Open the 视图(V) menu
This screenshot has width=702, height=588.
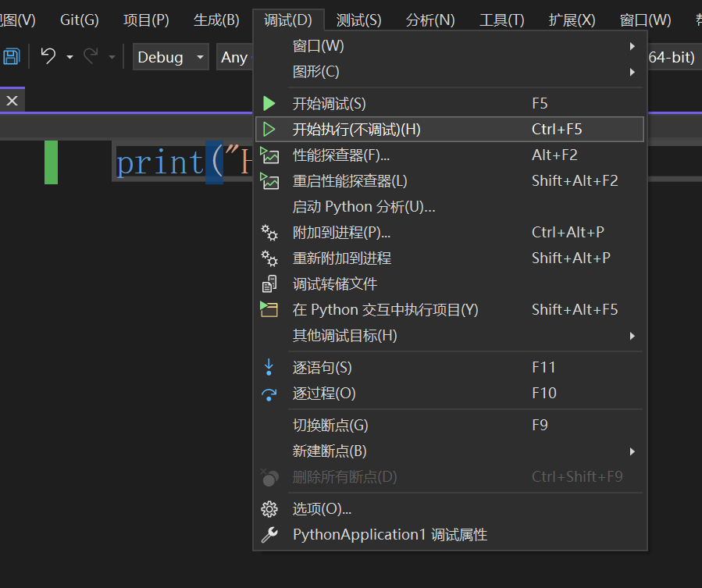tap(17, 20)
